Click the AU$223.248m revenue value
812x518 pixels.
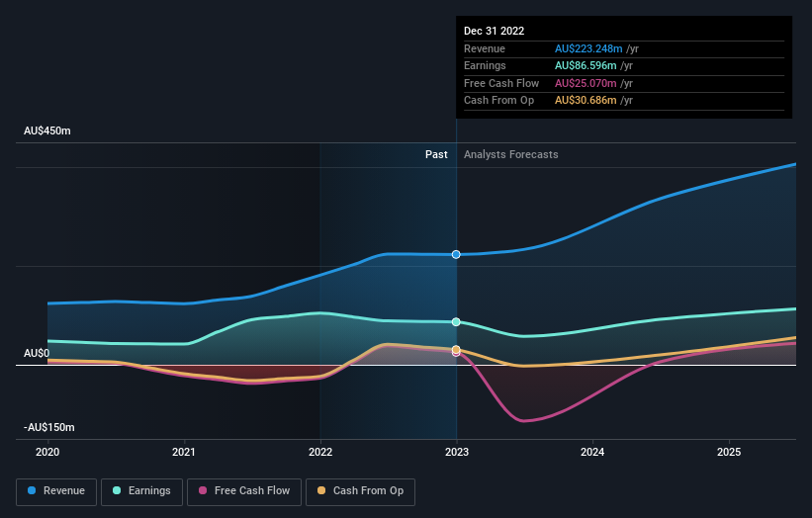(588, 48)
